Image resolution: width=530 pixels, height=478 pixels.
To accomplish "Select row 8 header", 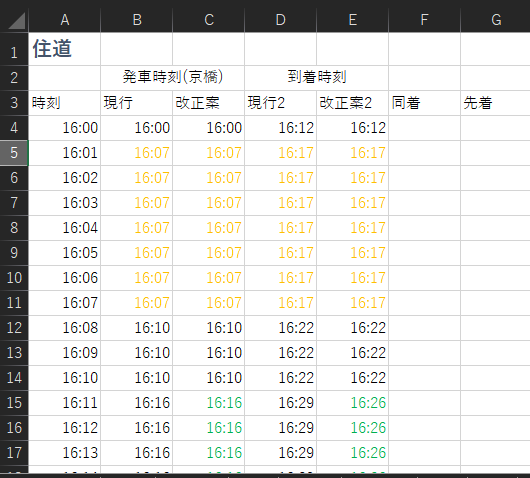I will [x=14, y=228].
